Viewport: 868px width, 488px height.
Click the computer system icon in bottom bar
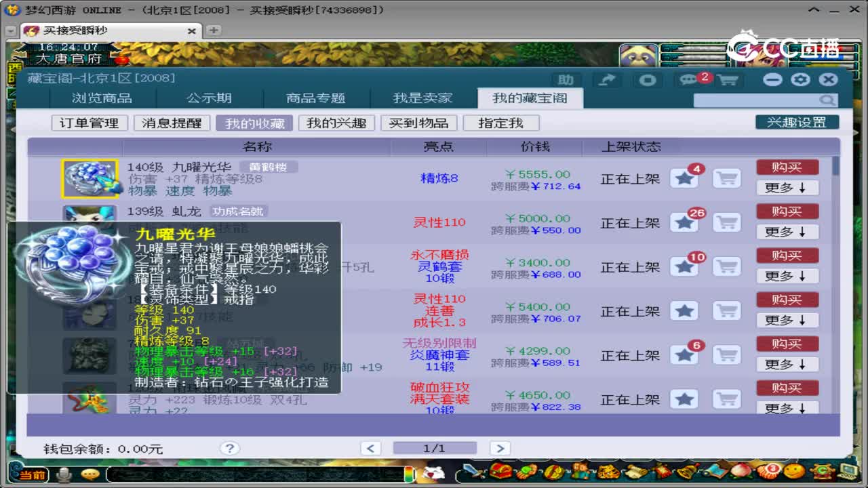click(x=848, y=472)
